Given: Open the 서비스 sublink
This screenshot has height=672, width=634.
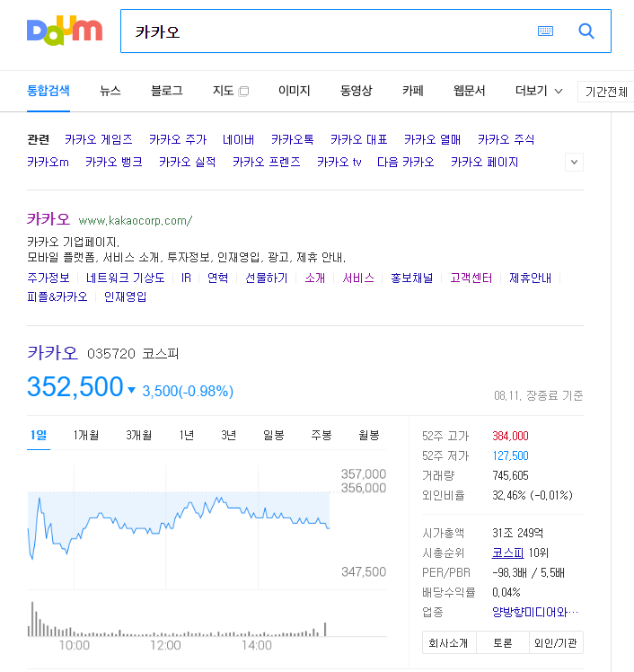Looking at the screenshot, I should (358, 278).
